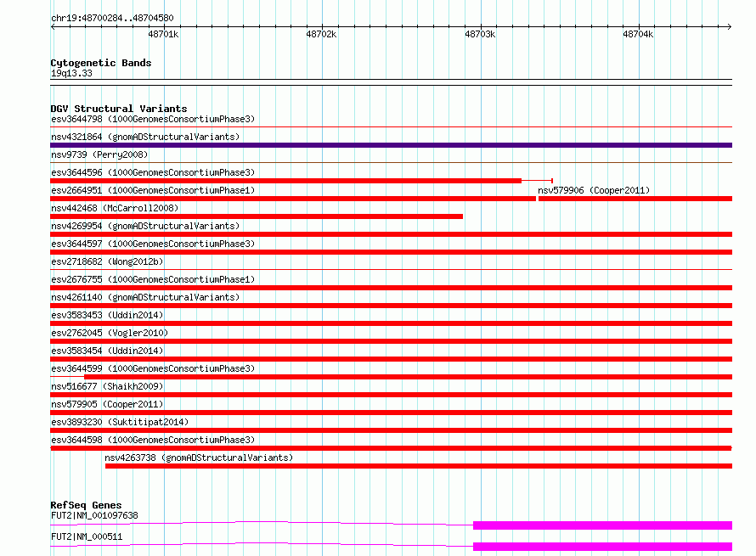Click the red nsv4263738 variant bar
The image size is (756, 556).
419,466
